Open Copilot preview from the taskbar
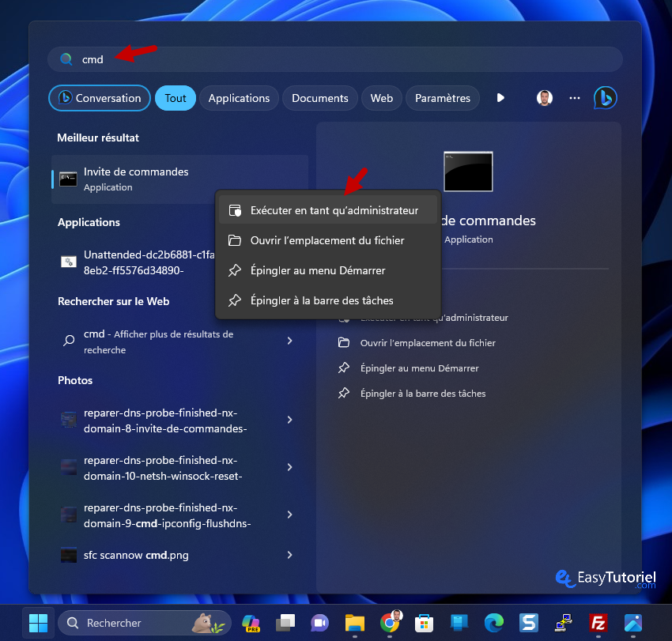This screenshot has height=641, width=672. point(251,623)
